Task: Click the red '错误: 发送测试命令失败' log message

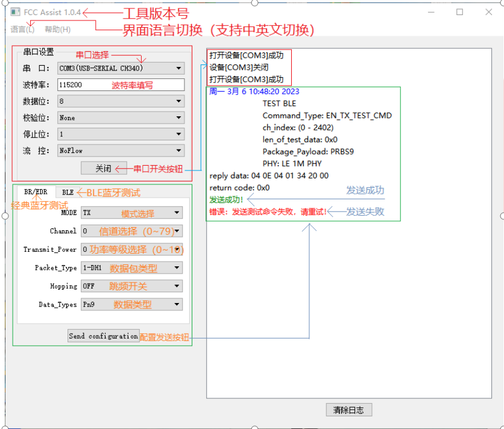Action: [268, 211]
